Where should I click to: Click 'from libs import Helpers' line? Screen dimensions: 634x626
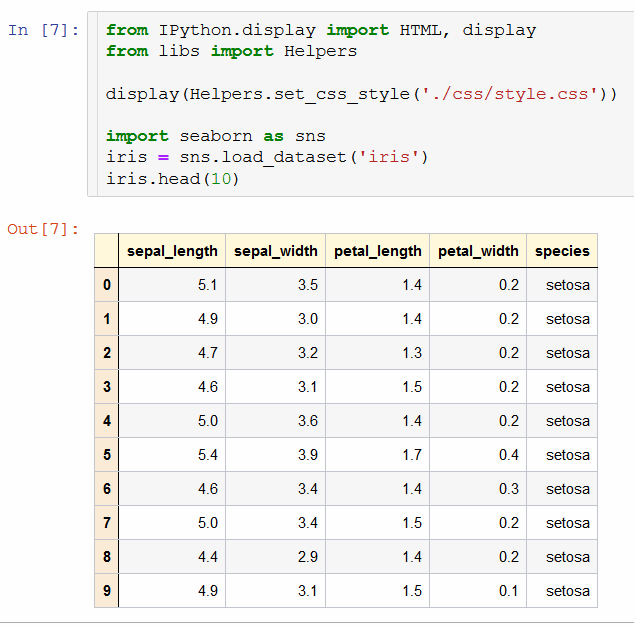pyautogui.click(x=231, y=51)
